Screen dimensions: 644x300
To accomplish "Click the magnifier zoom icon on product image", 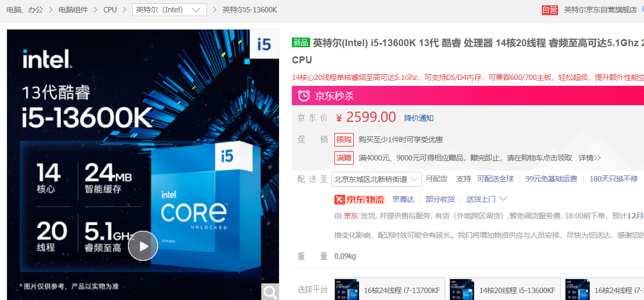I will click(270, 292).
